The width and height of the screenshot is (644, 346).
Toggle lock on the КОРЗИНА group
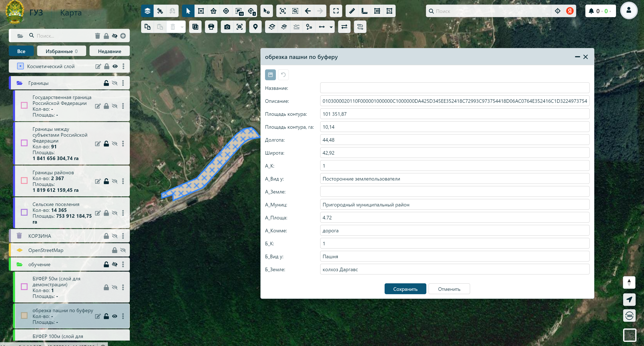pyautogui.click(x=106, y=236)
